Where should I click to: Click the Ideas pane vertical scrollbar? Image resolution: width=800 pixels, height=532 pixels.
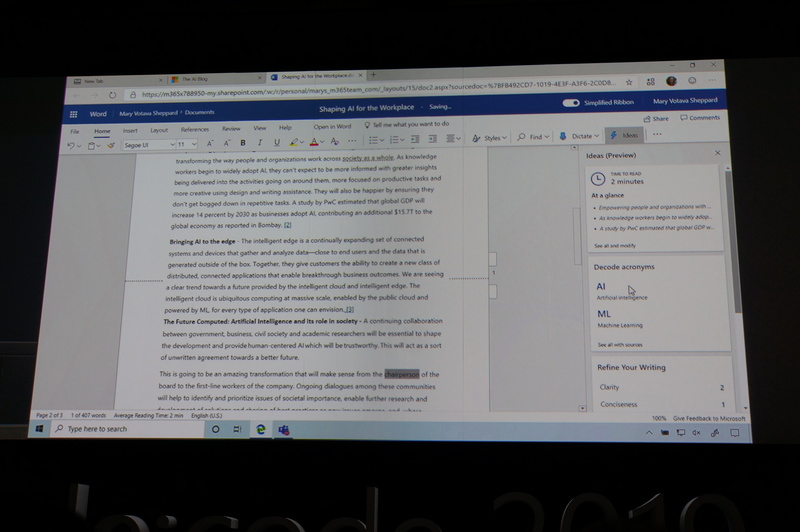pos(734,242)
